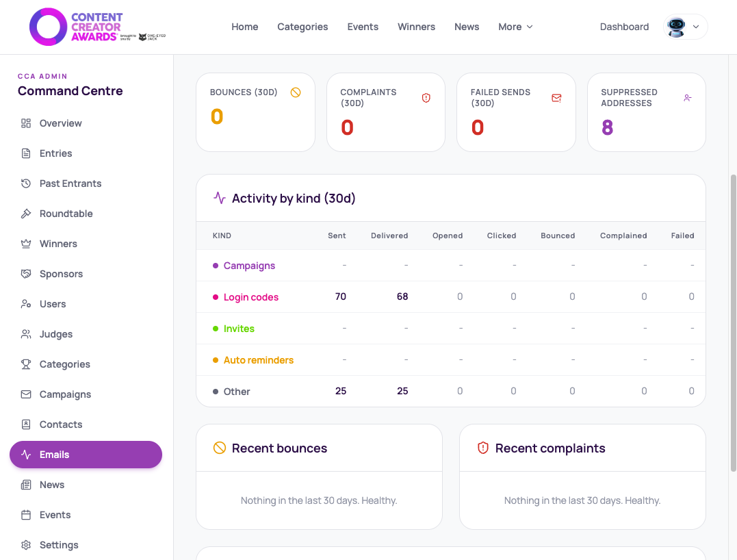This screenshot has height=560, width=737.
Task: Click the News newspaper icon
Action: (26, 485)
